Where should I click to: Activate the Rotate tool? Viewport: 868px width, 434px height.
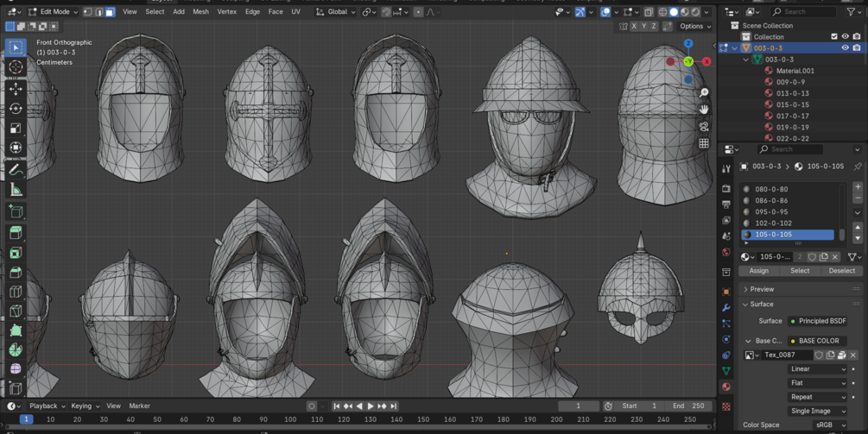click(16, 109)
